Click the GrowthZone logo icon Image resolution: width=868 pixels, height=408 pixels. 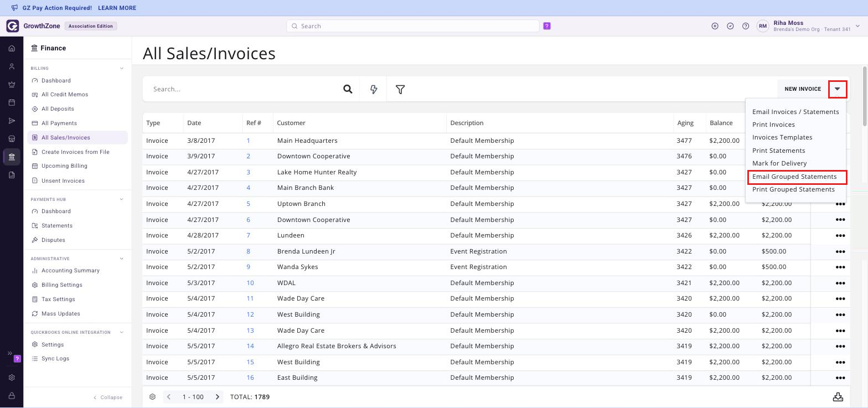click(12, 26)
